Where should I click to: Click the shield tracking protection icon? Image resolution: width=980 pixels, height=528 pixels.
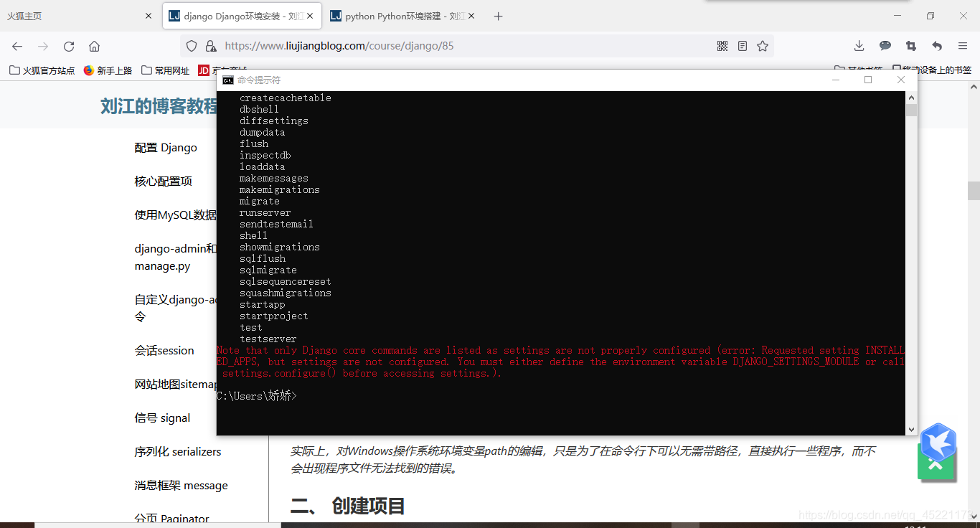[192, 46]
